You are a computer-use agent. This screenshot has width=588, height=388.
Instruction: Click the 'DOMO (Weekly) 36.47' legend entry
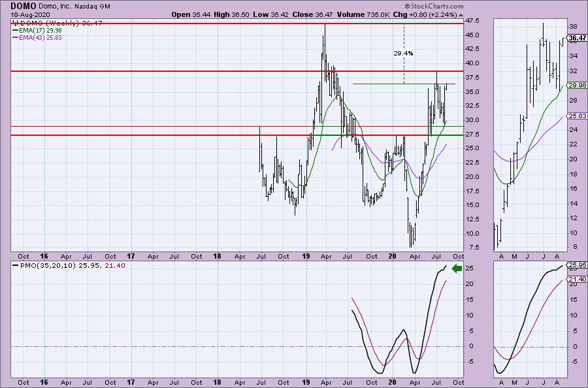[61, 24]
